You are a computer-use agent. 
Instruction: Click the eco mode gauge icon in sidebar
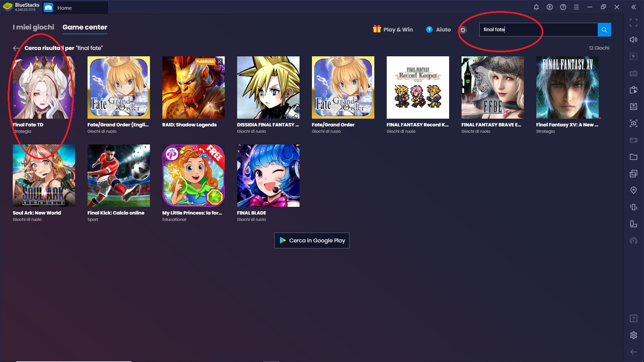coord(633,241)
